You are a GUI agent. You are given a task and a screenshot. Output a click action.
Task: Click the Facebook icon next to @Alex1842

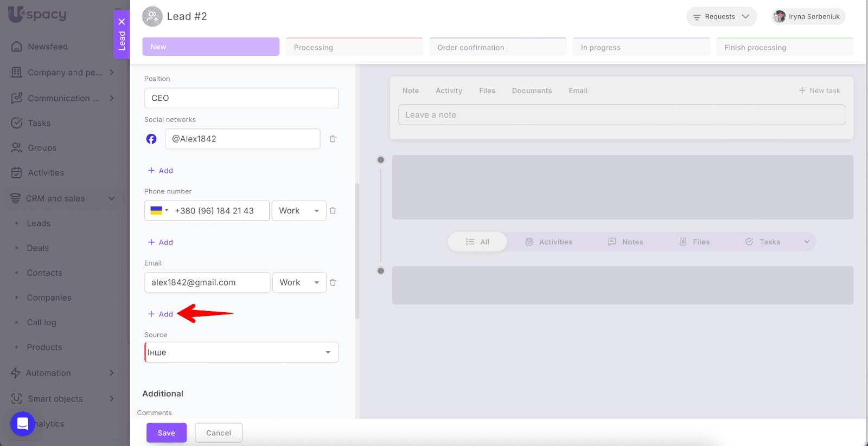tap(151, 139)
